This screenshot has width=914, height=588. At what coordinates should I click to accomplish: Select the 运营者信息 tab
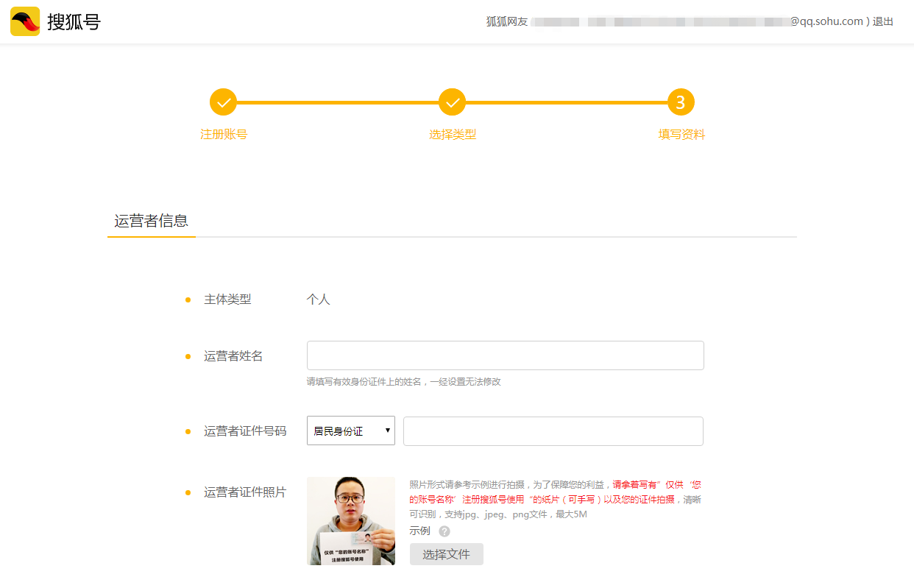152,221
